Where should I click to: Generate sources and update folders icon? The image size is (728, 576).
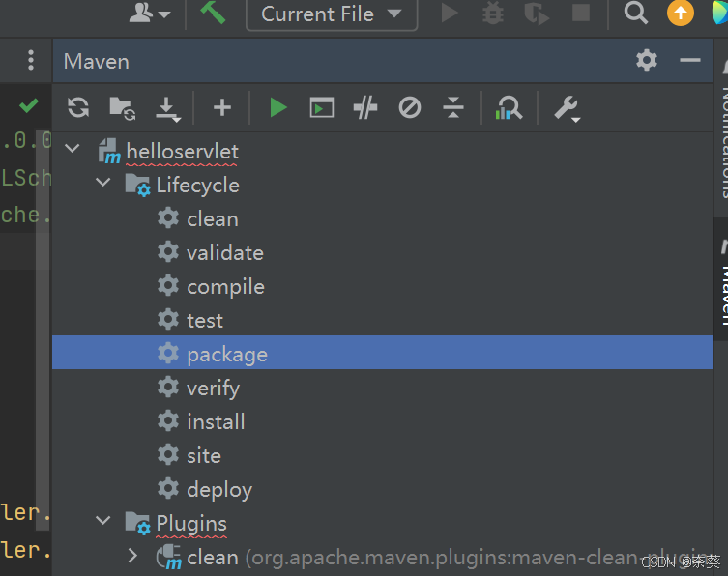point(122,108)
